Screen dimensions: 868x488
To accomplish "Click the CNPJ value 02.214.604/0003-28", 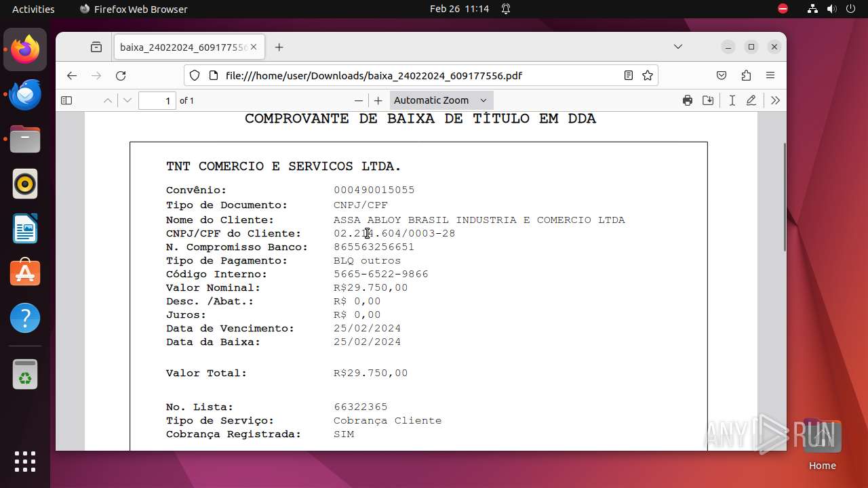I will [394, 234].
